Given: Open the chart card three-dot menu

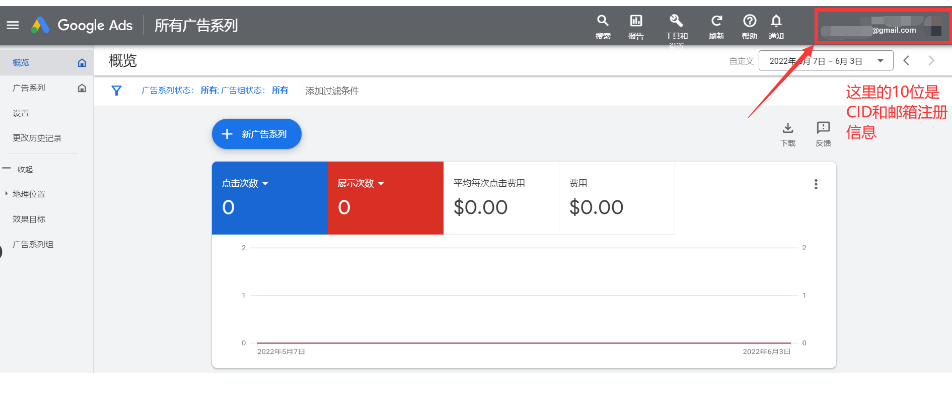Looking at the screenshot, I should pyautogui.click(x=816, y=184).
